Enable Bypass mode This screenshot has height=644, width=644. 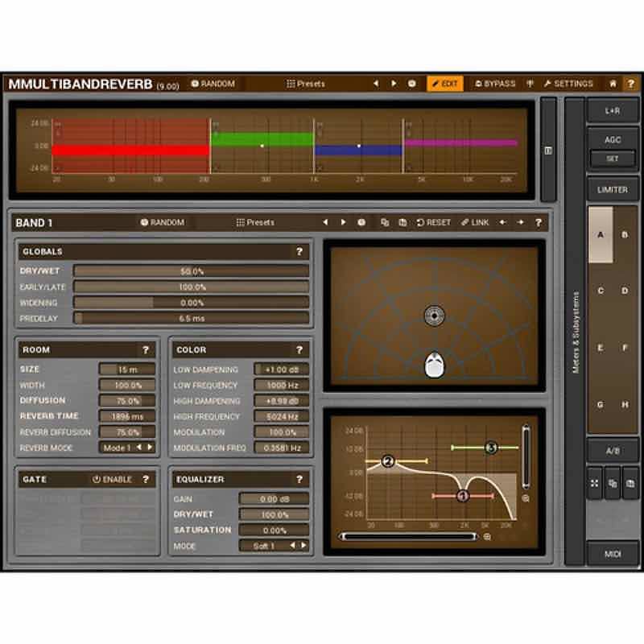click(x=495, y=83)
